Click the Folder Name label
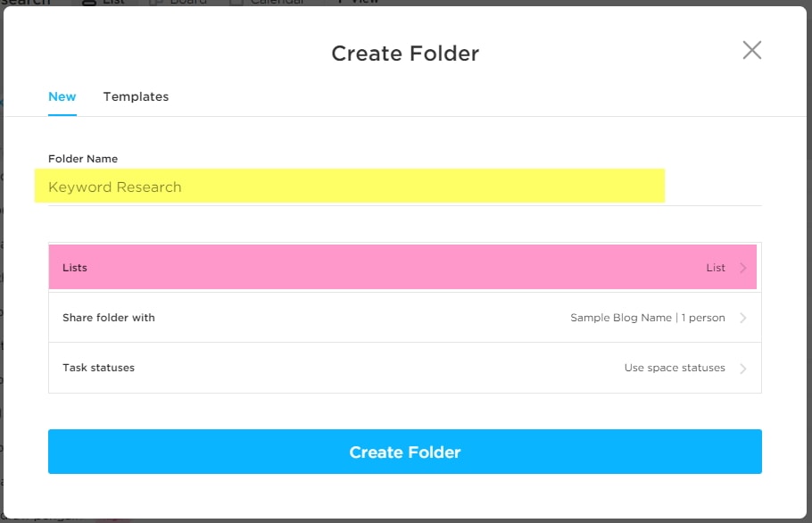The height and width of the screenshot is (523, 812). tap(83, 159)
